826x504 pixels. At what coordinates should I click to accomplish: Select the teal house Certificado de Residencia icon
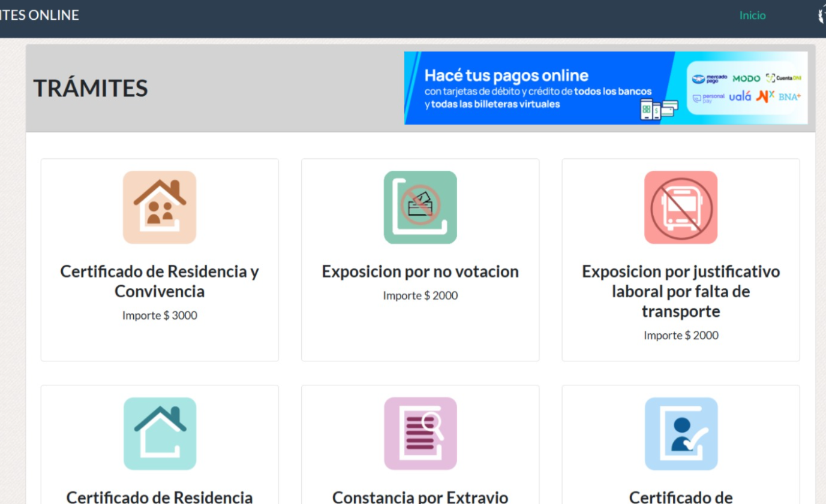pyautogui.click(x=160, y=433)
